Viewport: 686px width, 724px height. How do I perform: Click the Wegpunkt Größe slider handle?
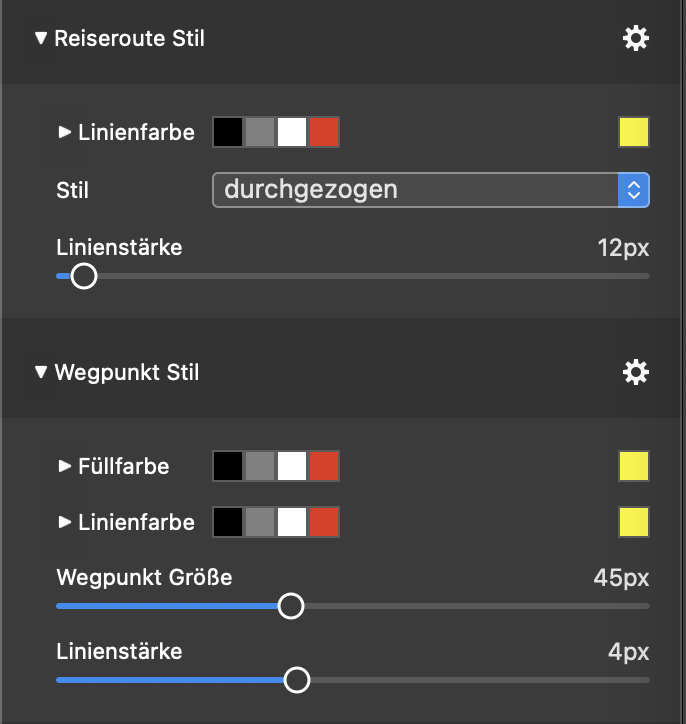pyautogui.click(x=290, y=606)
